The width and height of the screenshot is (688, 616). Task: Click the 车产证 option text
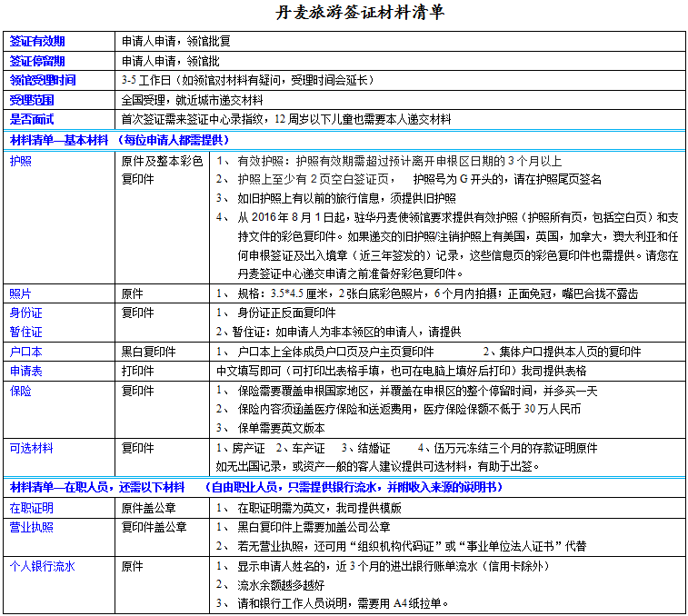[301, 448]
